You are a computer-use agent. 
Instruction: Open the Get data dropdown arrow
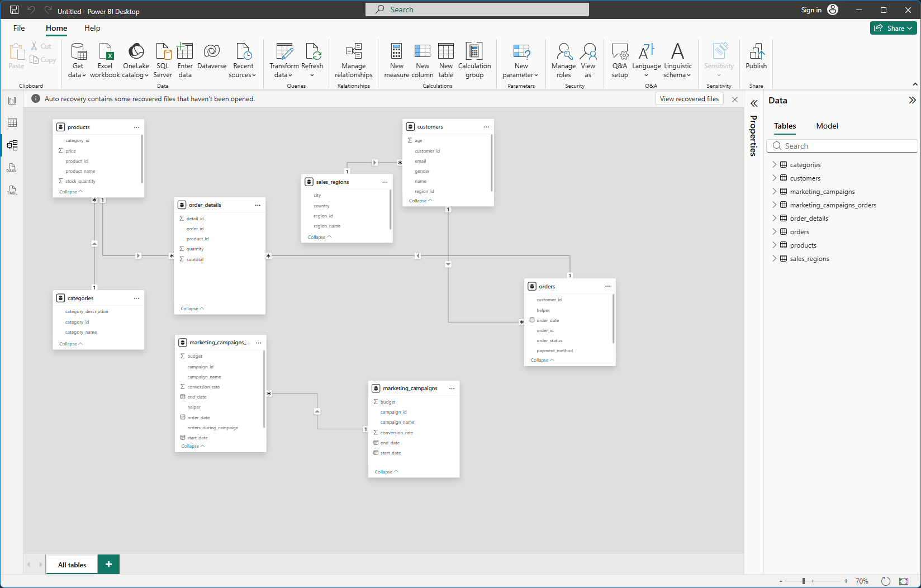tap(84, 75)
